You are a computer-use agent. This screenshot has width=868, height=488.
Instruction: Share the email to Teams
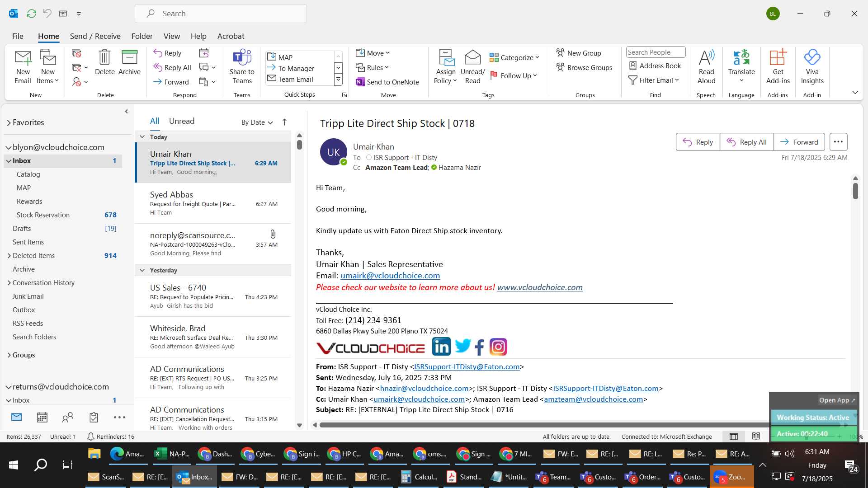(242, 67)
